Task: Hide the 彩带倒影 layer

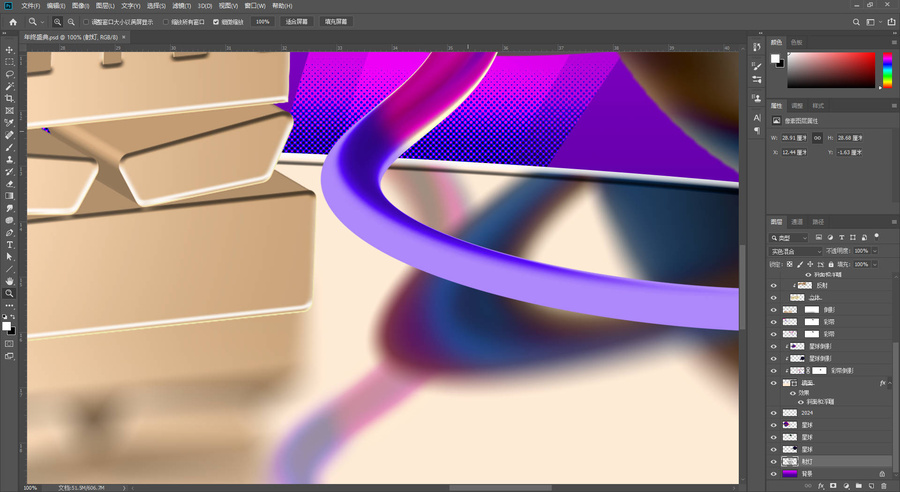Action: pos(774,370)
